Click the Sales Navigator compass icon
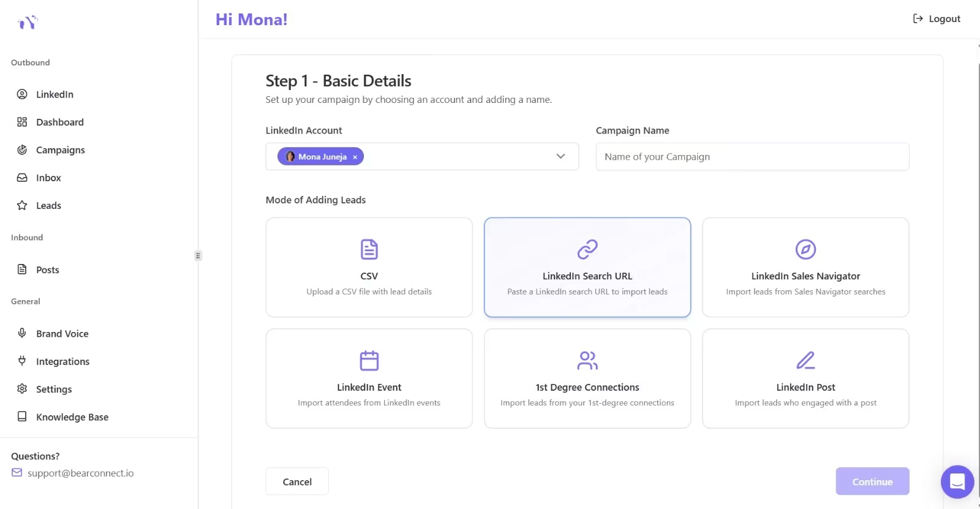This screenshot has width=980, height=509. pyautogui.click(x=805, y=249)
